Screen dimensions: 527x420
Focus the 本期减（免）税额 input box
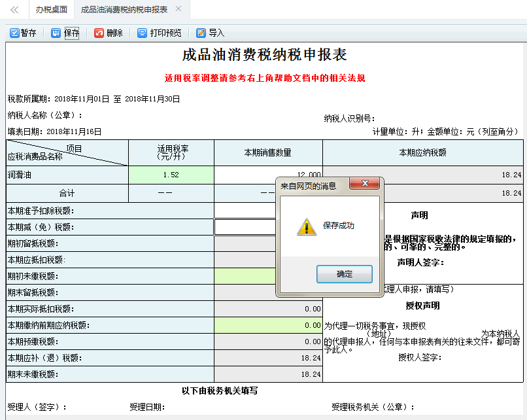click(245, 227)
